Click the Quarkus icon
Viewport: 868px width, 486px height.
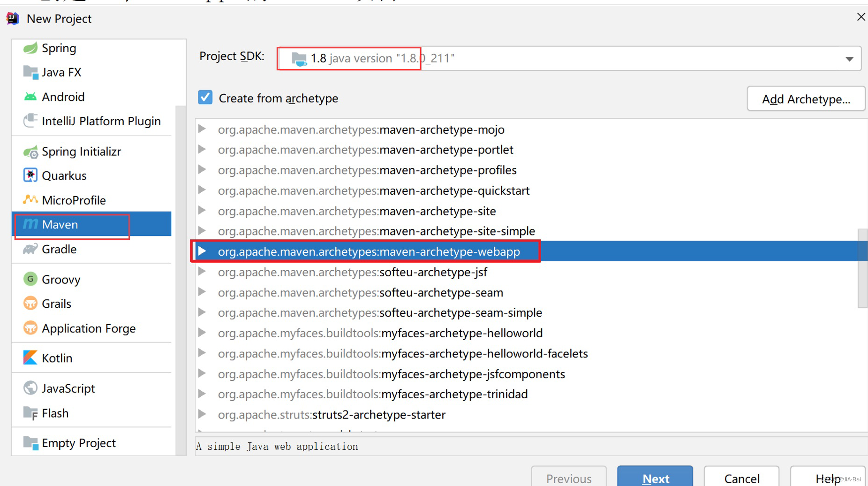pyautogui.click(x=30, y=175)
